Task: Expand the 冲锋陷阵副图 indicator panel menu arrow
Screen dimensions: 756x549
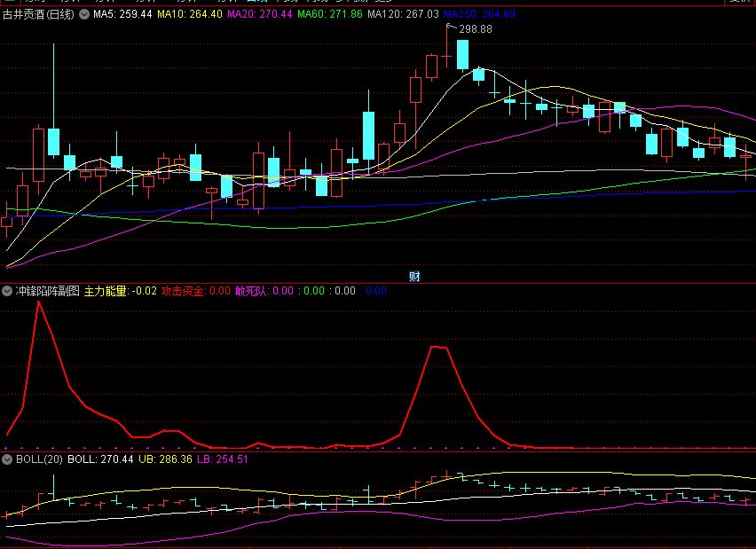Action: 7,291
